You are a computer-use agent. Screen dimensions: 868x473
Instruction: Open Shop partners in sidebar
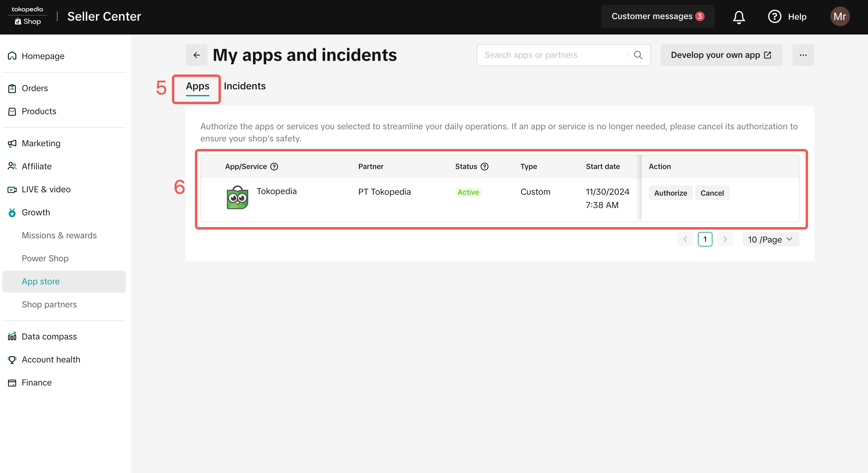tap(49, 304)
